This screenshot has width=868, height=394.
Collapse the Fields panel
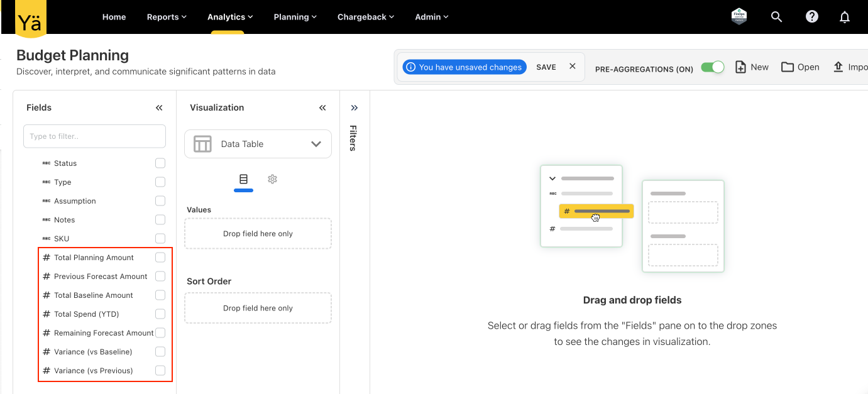pyautogui.click(x=159, y=108)
